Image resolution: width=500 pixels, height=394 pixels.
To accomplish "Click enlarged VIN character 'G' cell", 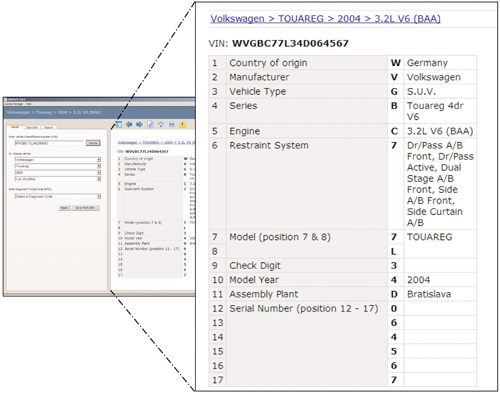I will click(395, 91).
